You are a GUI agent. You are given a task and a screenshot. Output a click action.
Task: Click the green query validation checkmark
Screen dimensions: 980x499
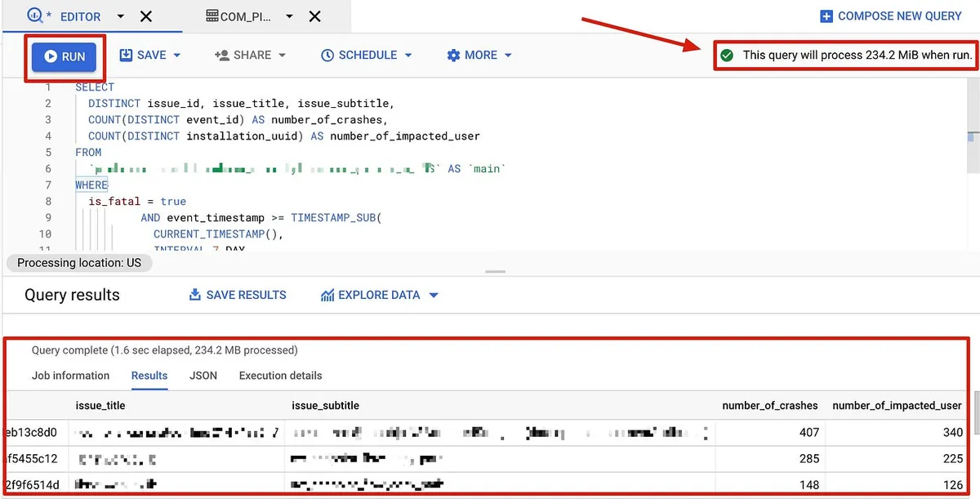tap(727, 56)
